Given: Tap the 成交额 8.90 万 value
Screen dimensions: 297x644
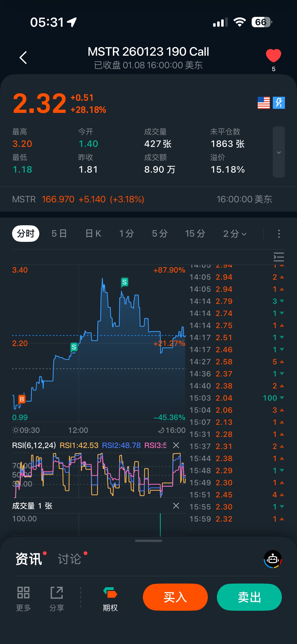Looking at the screenshot, I should 160,170.
